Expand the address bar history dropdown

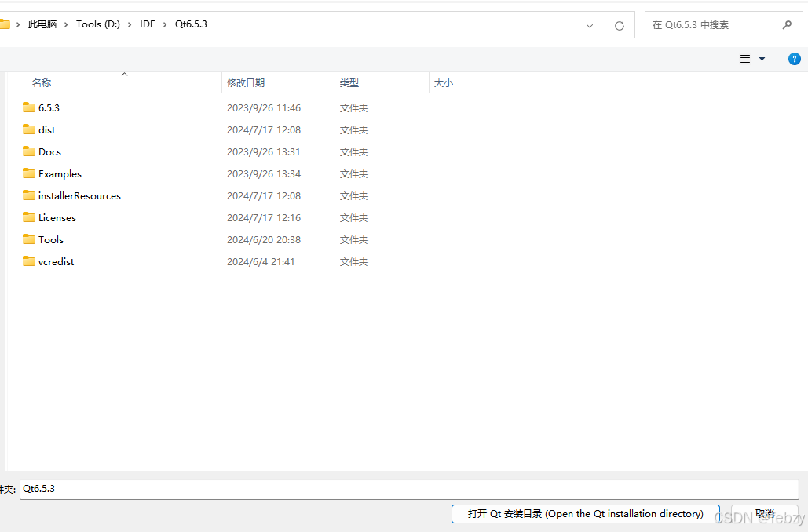point(590,25)
